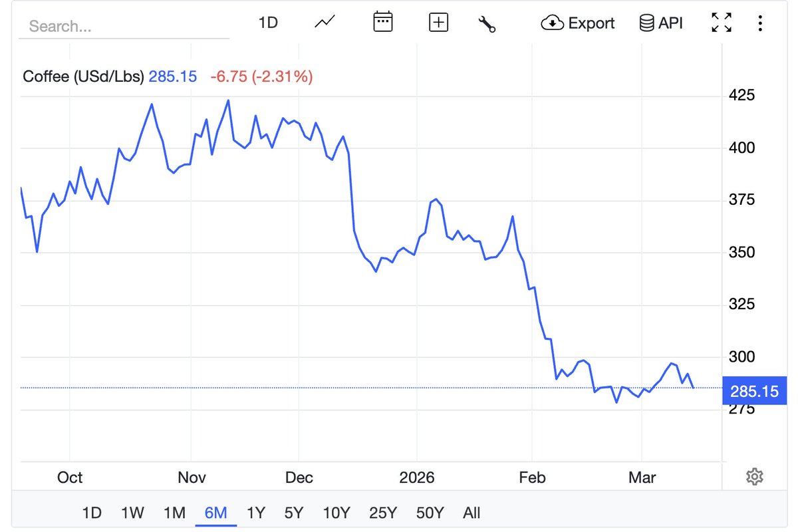Change the chart type using line icon
798x532 pixels.
tap(325, 23)
